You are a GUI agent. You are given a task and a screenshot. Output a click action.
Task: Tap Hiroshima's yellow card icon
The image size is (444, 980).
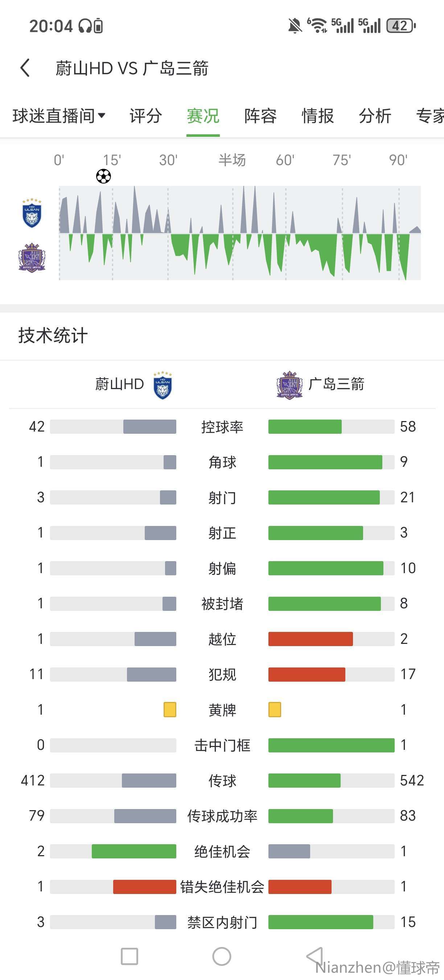(275, 710)
